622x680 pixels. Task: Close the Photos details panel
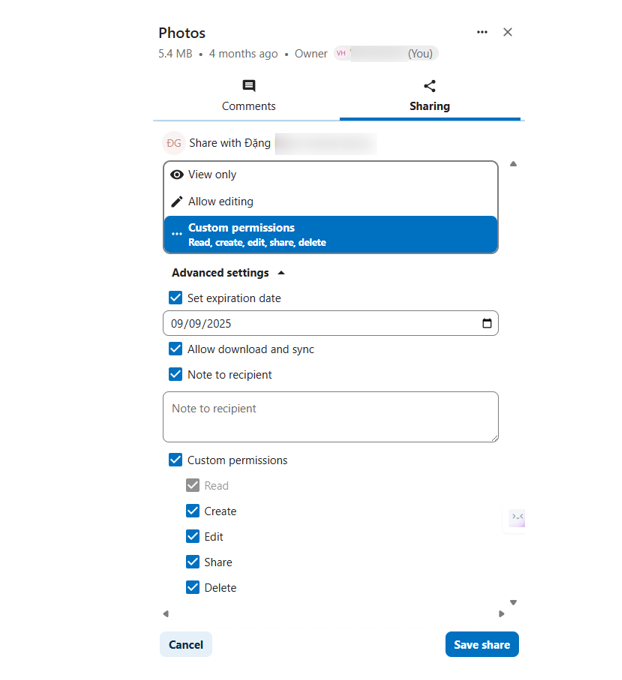pyautogui.click(x=507, y=32)
